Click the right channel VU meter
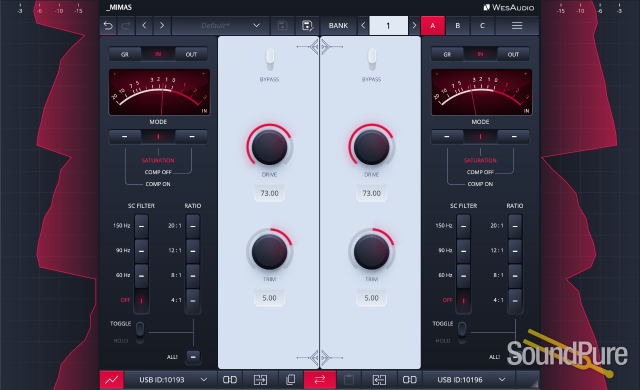The height and width of the screenshot is (390, 640). pyautogui.click(x=482, y=92)
